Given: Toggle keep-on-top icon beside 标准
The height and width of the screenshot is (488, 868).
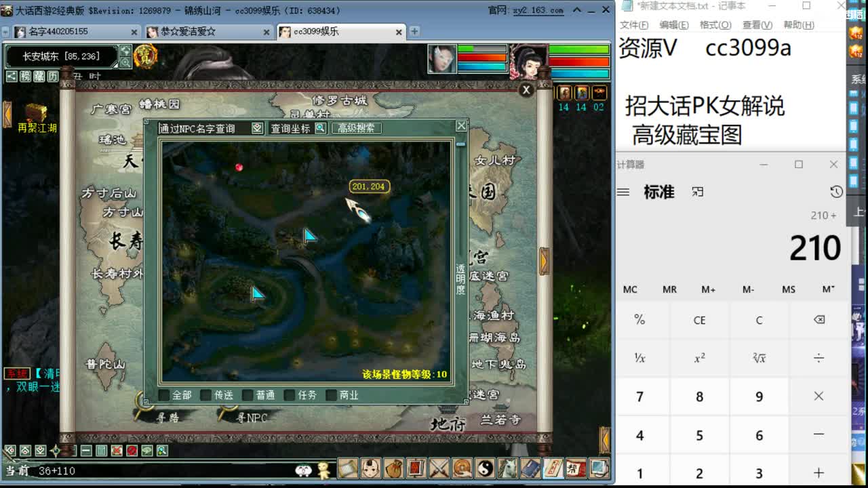Looking at the screenshot, I should coord(697,192).
